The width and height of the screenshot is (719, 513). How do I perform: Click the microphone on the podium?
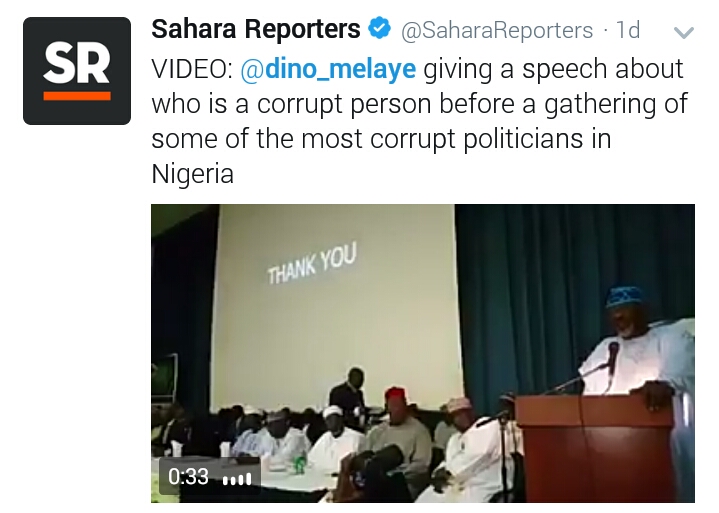[612, 354]
